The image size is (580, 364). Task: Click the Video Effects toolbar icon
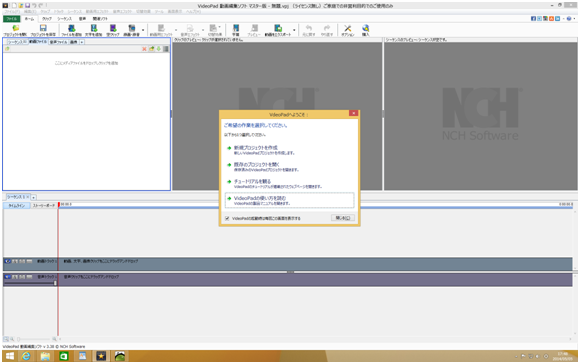[x=161, y=30]
